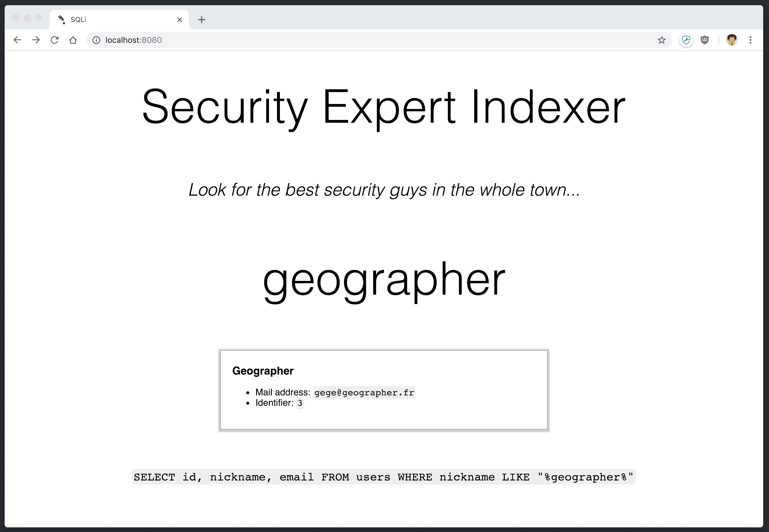Click the bookmark star icon
769x532 pixels.
[x=661, y=40]
